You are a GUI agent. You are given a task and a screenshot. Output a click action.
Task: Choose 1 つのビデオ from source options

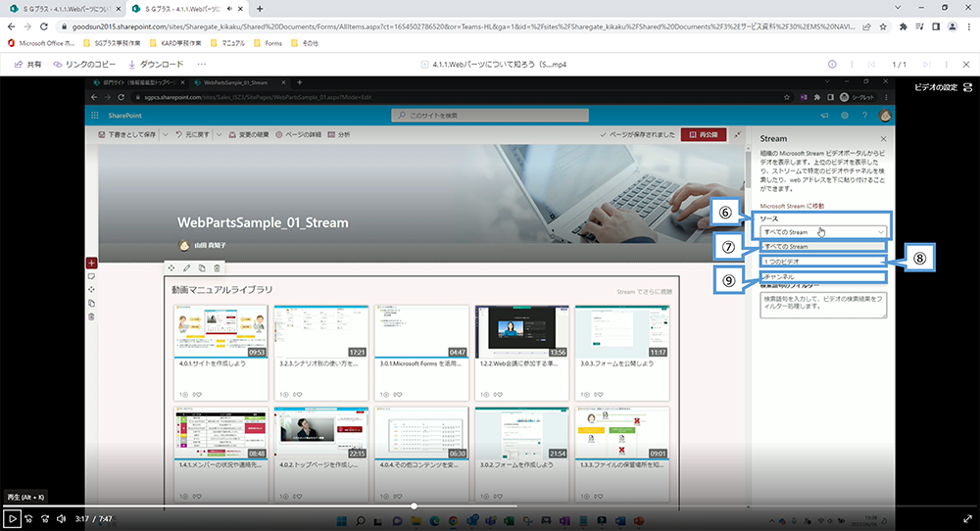(823, 262)
